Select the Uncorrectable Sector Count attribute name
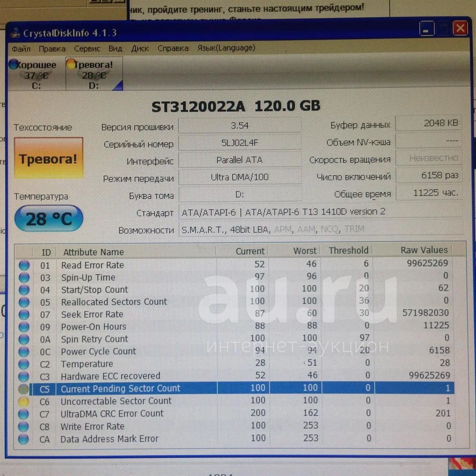The height and width of the screenshot is (476, 476). (116, 401)
